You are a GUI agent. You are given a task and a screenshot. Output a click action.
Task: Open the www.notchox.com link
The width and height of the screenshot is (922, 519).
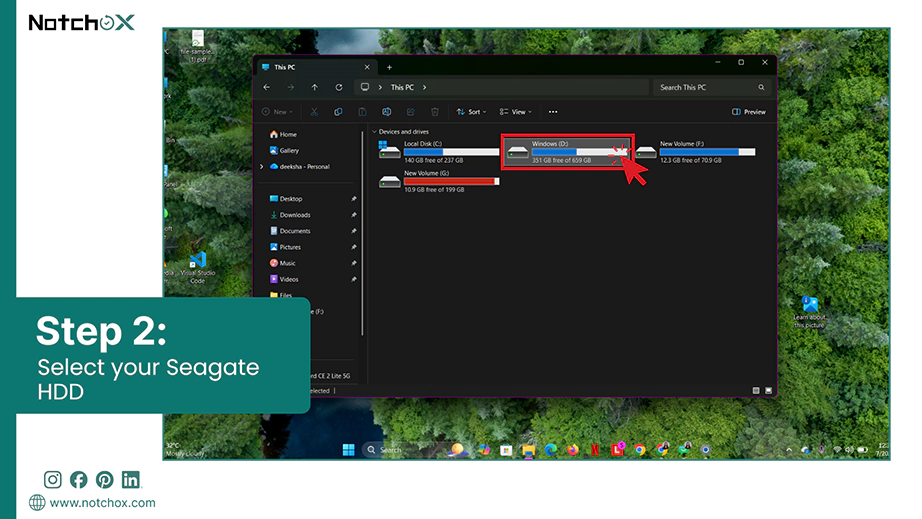tap(102, 503)
